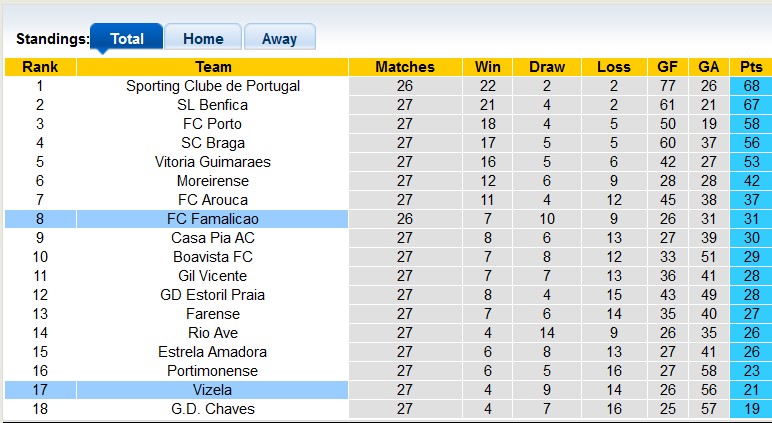Click Casa Pia AC team name
Viewport: 772px width, 423px height.
coord(213,238)
